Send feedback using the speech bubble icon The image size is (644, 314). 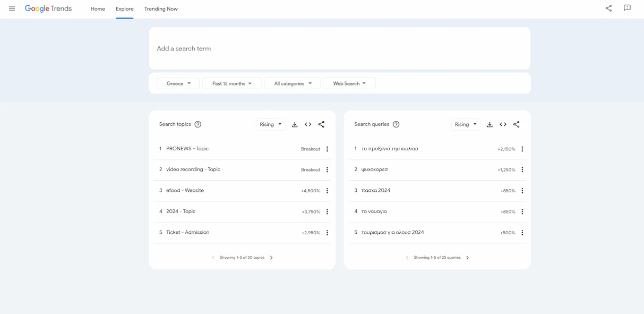[x=627, y=8]
